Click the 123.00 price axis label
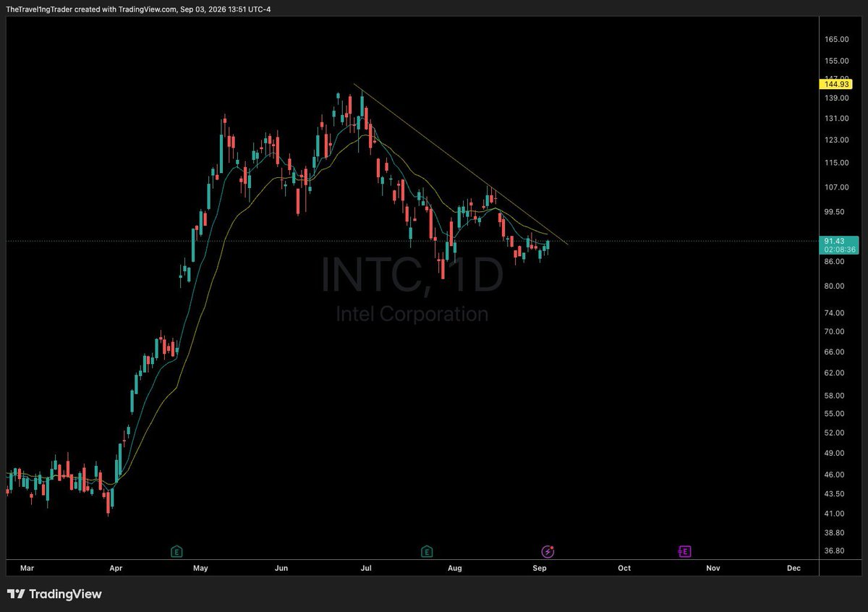Image resolution: width=868 pixels, height=612 pixels. point(835,140)
